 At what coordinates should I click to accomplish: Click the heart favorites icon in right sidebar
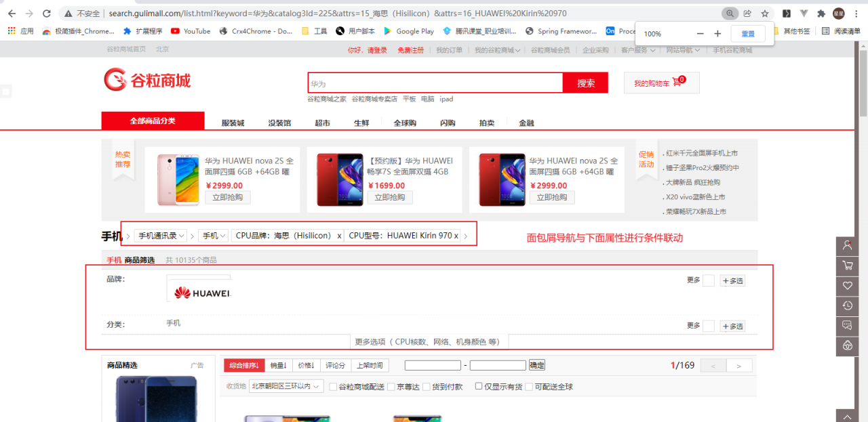click(847, 286)
